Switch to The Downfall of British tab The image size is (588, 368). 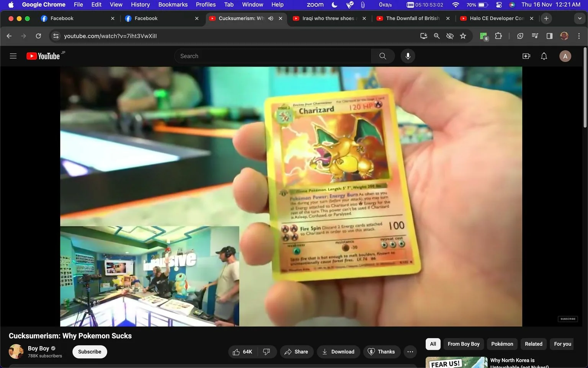click(x=413, y=18)
